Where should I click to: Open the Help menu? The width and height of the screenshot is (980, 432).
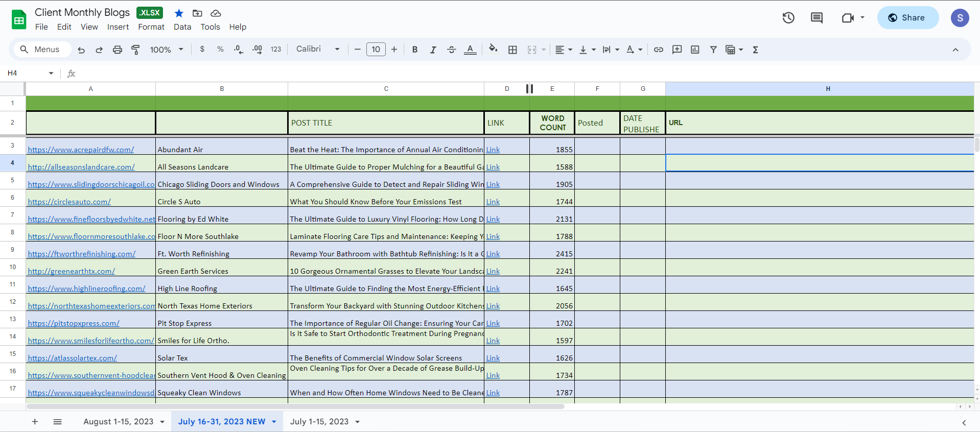[238, 27]
